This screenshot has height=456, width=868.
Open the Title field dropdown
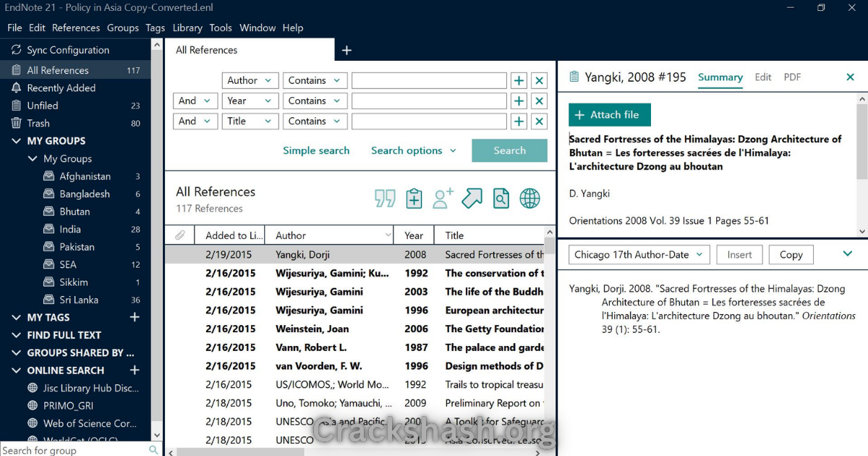tap(250, 121)
